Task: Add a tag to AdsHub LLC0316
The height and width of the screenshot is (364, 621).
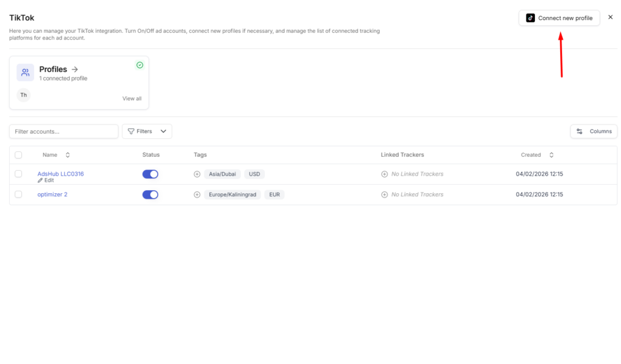Action: [197, 174]
